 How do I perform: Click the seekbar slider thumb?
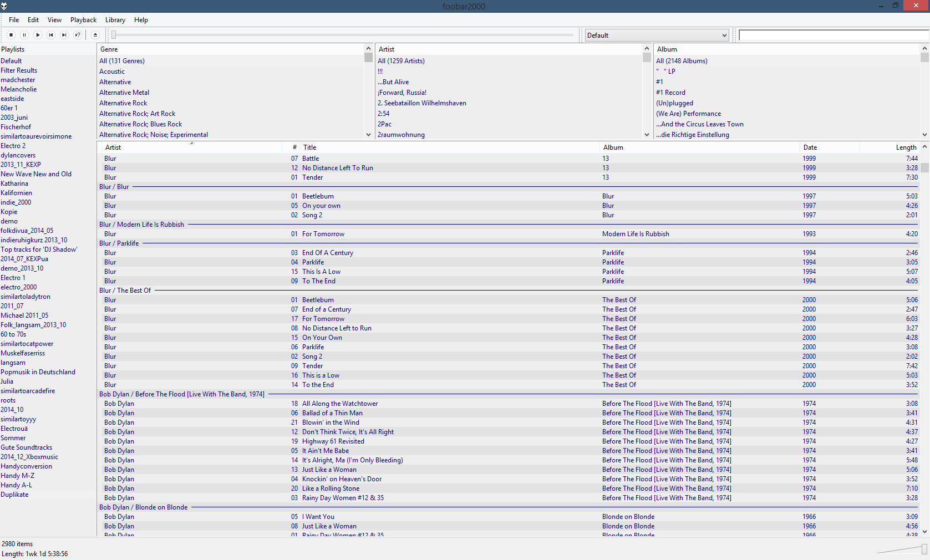pyautogui.click(x=114, y=35)
